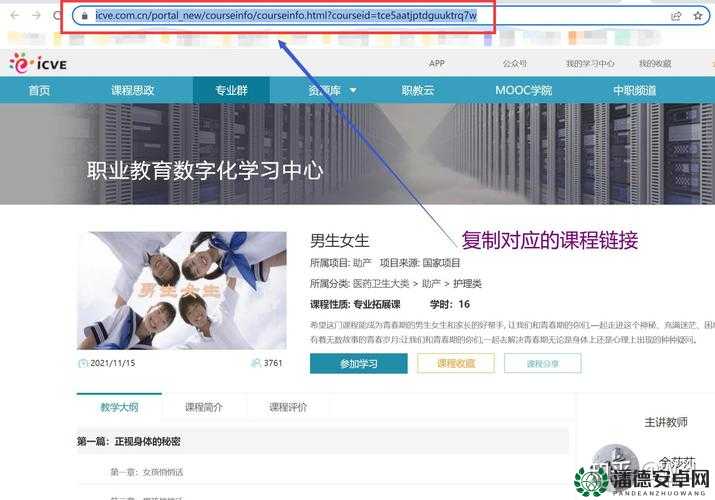Open MOOC学院 navigation item
Screen dimensions: 715x500
click(523, 90)
